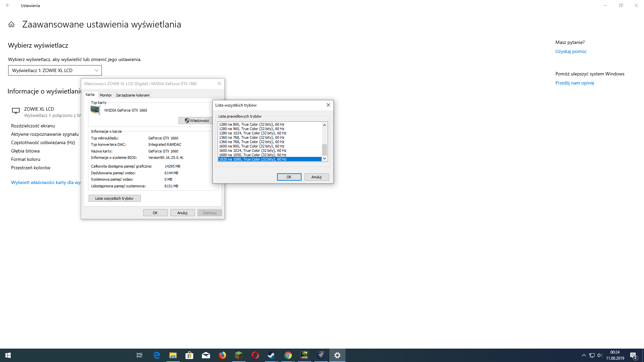
Task: Open the volume tray icon
Action: pyautogui.click(x=600, y=355)
